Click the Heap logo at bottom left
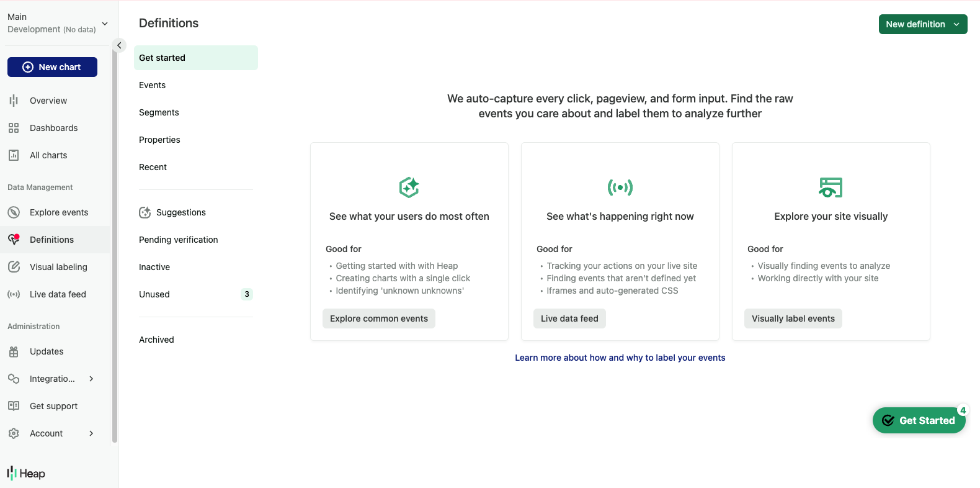 click(25, 473)
